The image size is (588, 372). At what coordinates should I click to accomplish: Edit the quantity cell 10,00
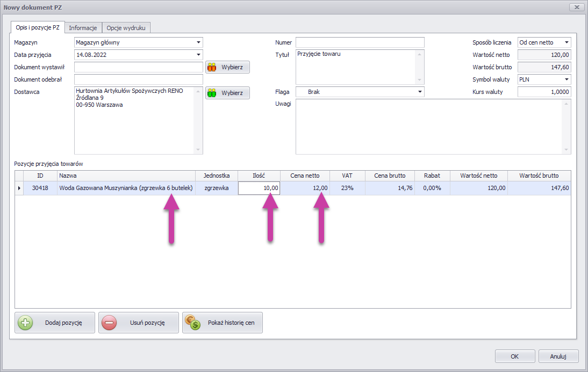pyautogui.click(x=259, y=188)
